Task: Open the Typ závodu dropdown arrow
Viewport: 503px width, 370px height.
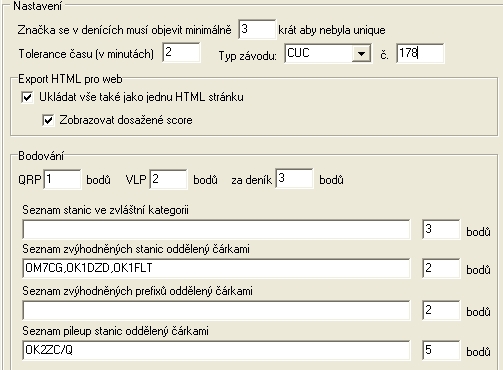Action: coord(361,53)
